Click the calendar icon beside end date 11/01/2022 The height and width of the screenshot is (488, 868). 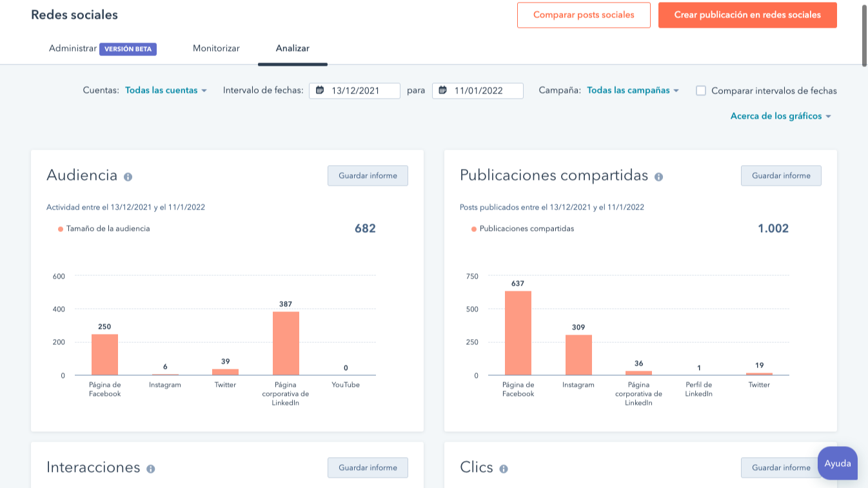click(444, 90)
